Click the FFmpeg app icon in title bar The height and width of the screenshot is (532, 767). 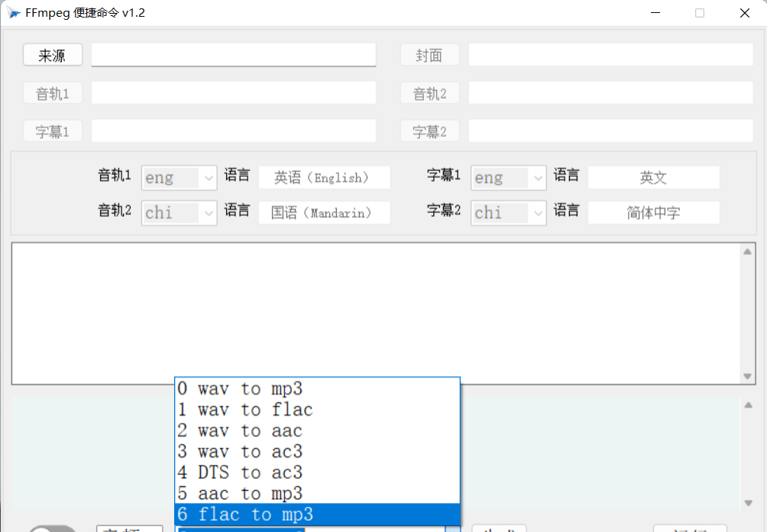pos(13,13)
